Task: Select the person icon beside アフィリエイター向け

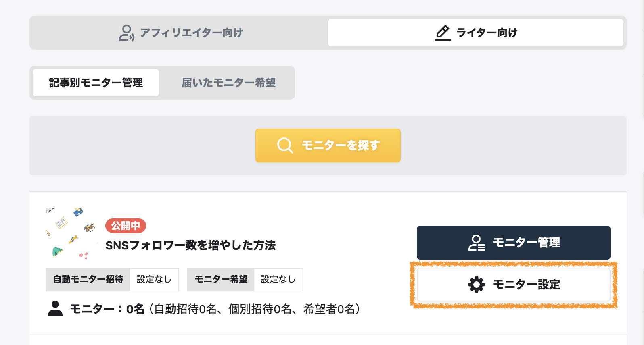Action: (x=125, y=32)
